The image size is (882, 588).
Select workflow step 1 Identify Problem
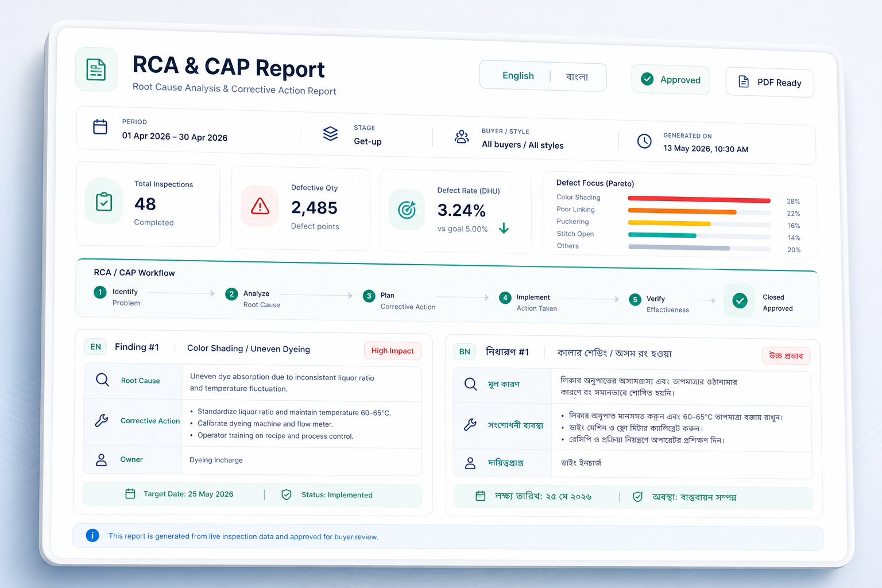[117, 297]
